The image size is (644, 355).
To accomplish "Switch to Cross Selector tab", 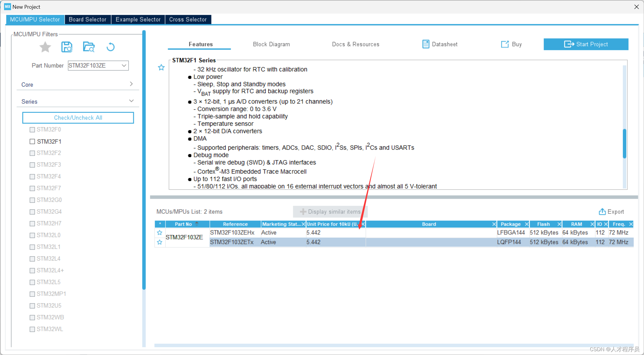I will [188, 19].
